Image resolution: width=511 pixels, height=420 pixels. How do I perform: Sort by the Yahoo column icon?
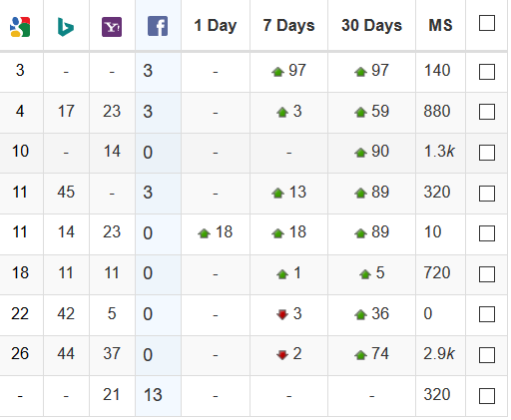(112, 27)
